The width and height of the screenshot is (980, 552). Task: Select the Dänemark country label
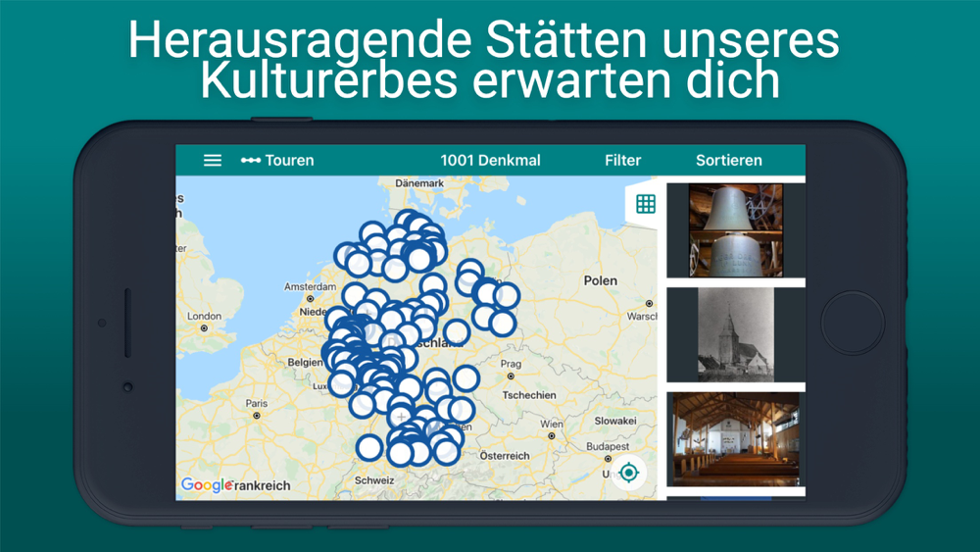[x=419, y=183]
